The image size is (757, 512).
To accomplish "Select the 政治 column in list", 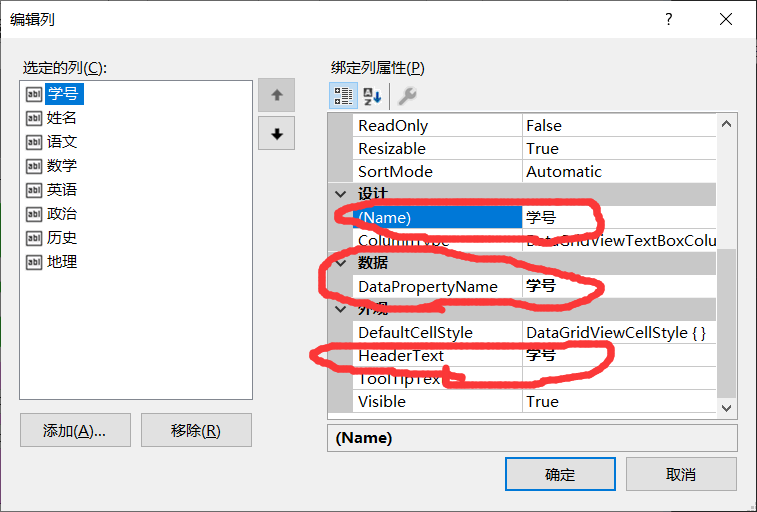I will click(62, 214).
